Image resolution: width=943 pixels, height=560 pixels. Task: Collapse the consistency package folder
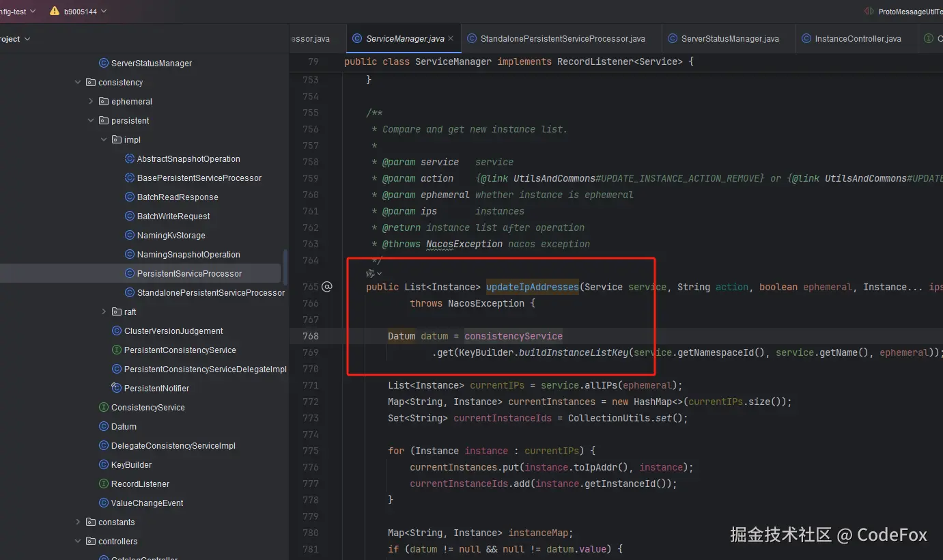click(x=78, y=82)
